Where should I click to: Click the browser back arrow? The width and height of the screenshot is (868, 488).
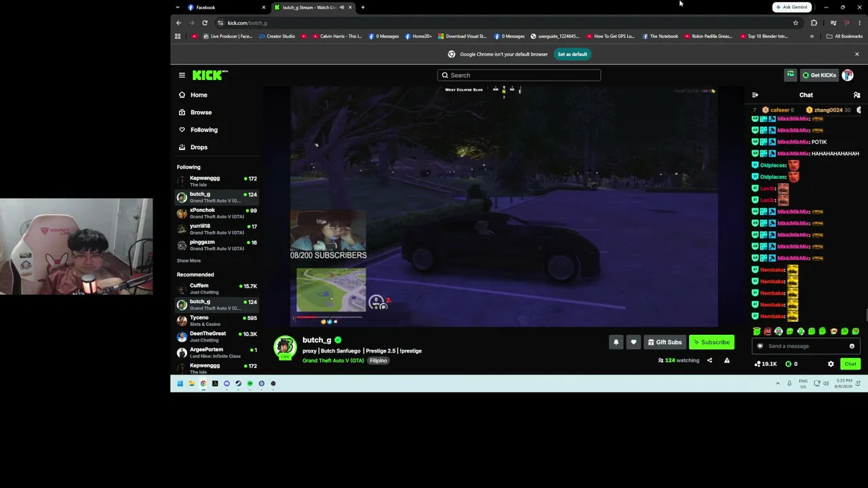point(179,23)
